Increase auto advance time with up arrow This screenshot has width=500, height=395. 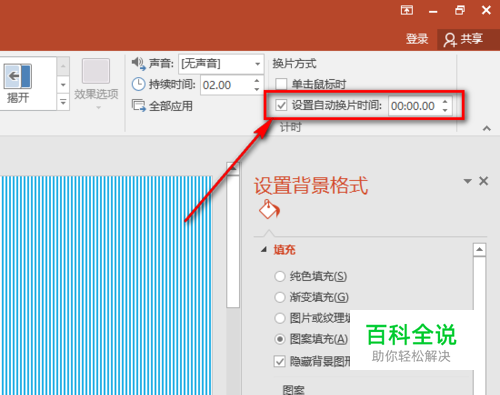tap(445, 102)
